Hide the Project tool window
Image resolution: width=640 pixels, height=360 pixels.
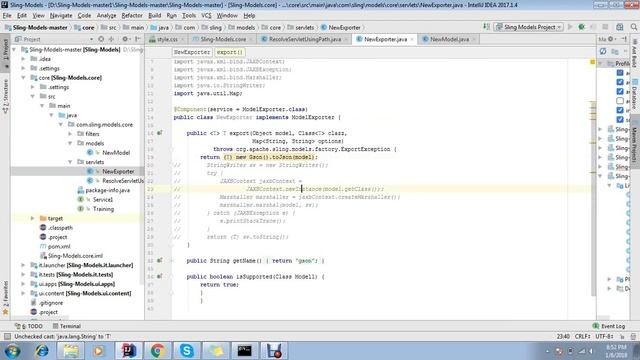tap(138, 39)
